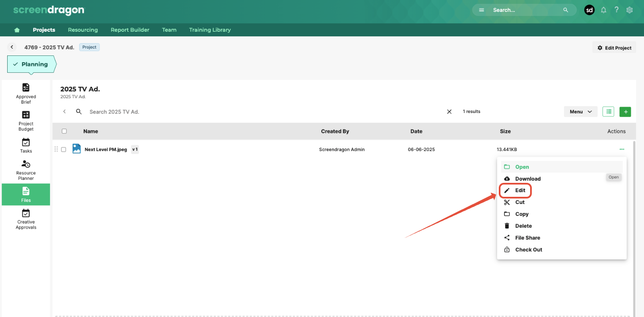Click the 13.441KB size cell
Screen dimensions: 644x317
pyautogui.click(x=507, y=149)
